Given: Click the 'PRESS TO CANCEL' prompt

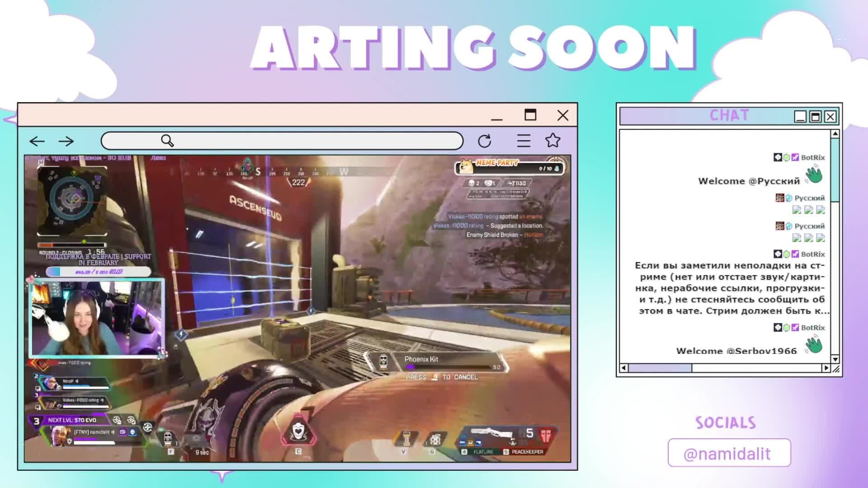Looking at the screenshot, I should (x=442, y=377).
